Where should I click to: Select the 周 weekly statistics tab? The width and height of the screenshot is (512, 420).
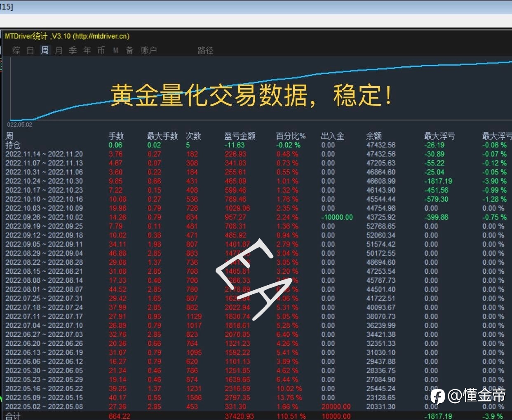(45, 50)
